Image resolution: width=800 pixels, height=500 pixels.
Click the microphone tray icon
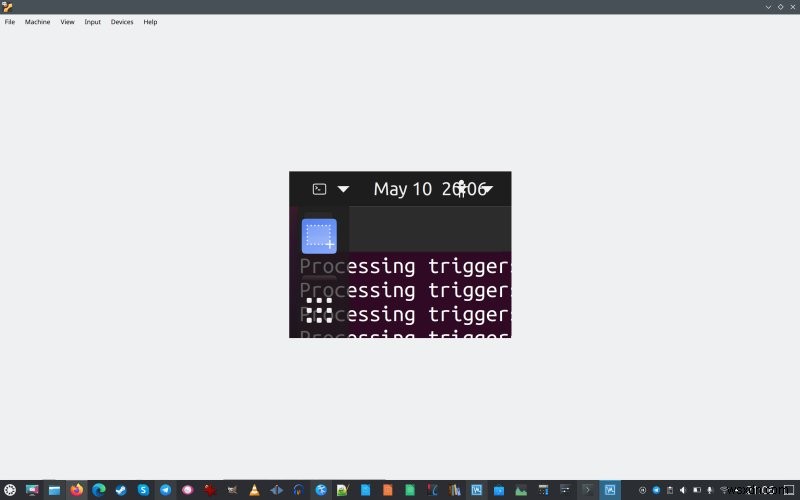coord(710,490)
